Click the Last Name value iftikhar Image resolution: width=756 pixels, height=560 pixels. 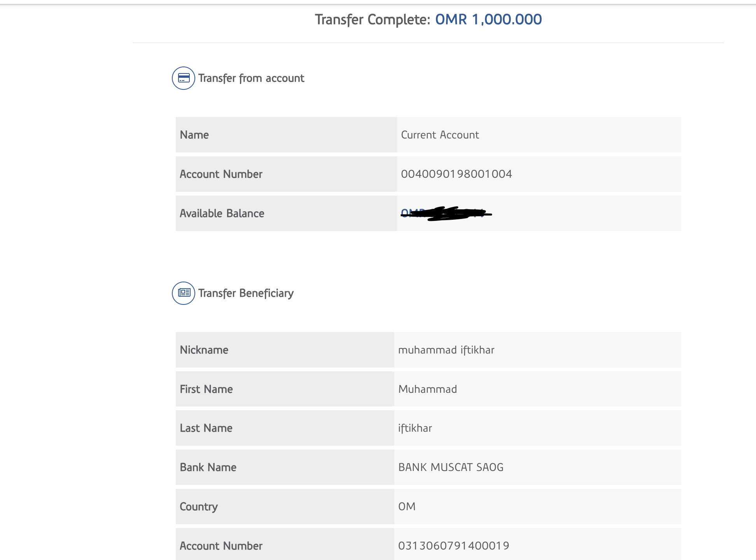click(415, 428)
